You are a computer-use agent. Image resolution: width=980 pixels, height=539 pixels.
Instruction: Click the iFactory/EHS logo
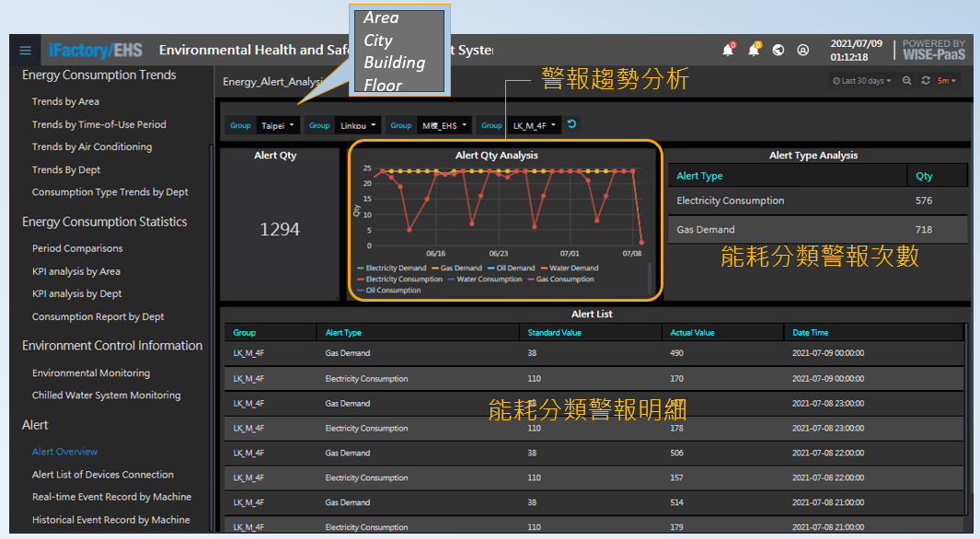coord(95,51)
